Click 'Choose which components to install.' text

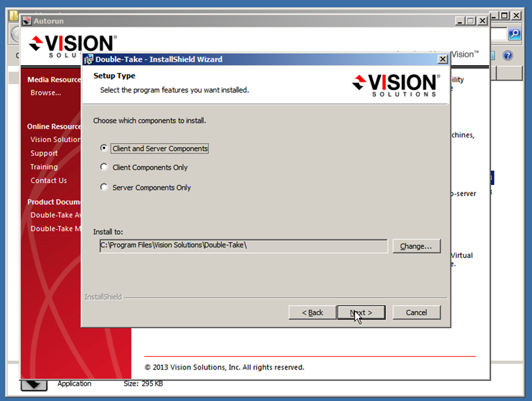click(149, 121)
